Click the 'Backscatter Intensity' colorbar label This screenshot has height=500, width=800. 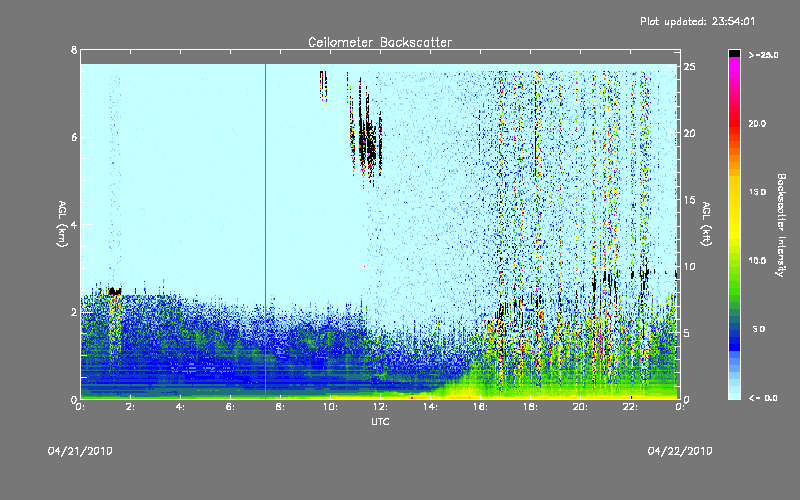[x=781, y=225]
